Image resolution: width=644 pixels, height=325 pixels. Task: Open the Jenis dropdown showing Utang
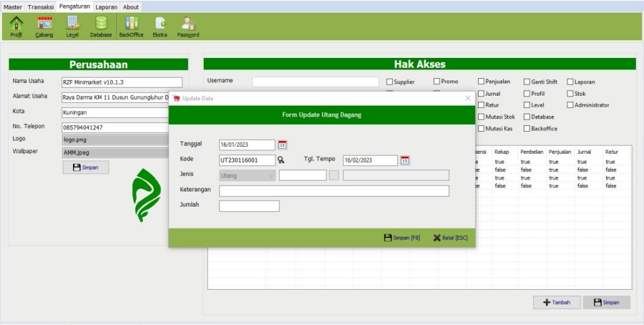coord(247,176)
